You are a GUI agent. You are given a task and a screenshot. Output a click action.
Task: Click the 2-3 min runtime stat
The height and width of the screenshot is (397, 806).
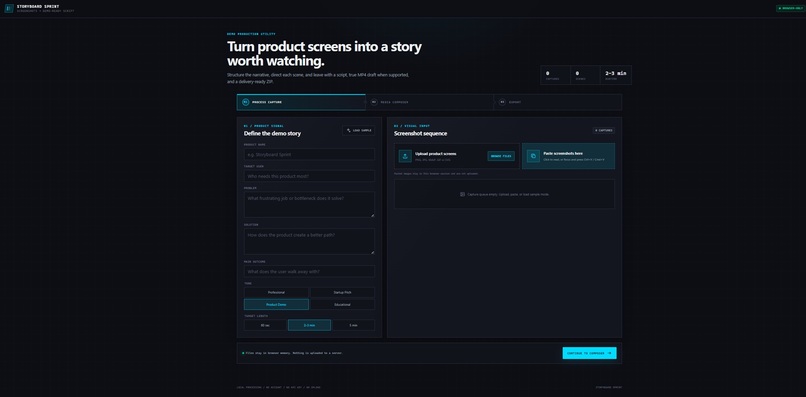616,75
